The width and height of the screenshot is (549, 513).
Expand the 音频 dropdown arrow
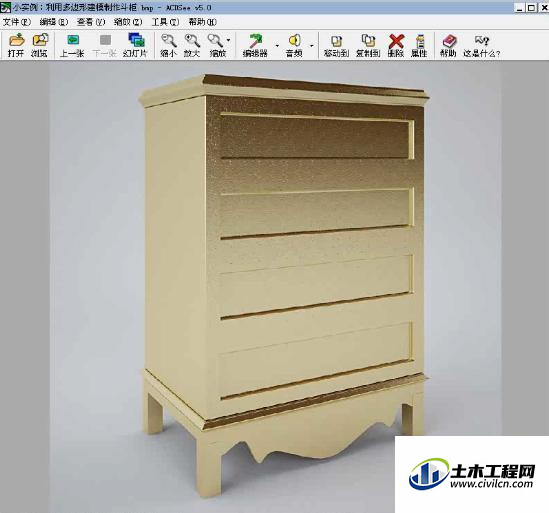(x=312, y=46)
